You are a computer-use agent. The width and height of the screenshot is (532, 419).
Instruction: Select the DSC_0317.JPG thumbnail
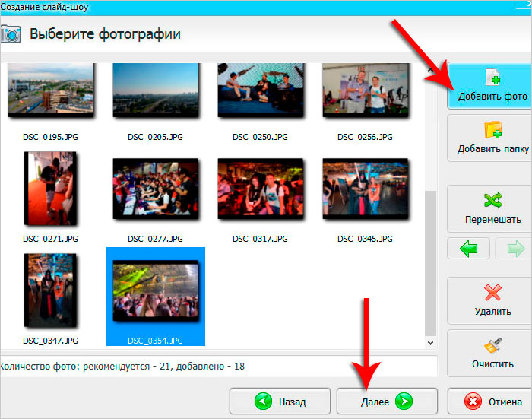[x=261, y=189]
